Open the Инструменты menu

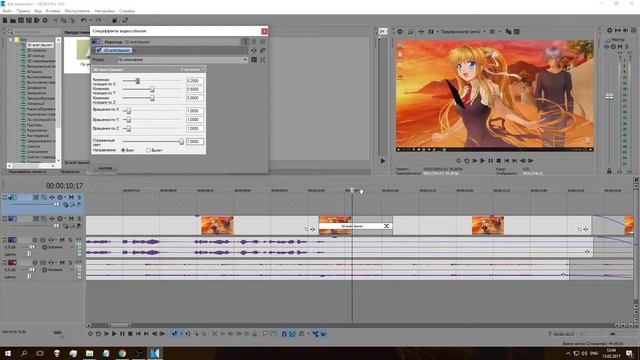77,11
